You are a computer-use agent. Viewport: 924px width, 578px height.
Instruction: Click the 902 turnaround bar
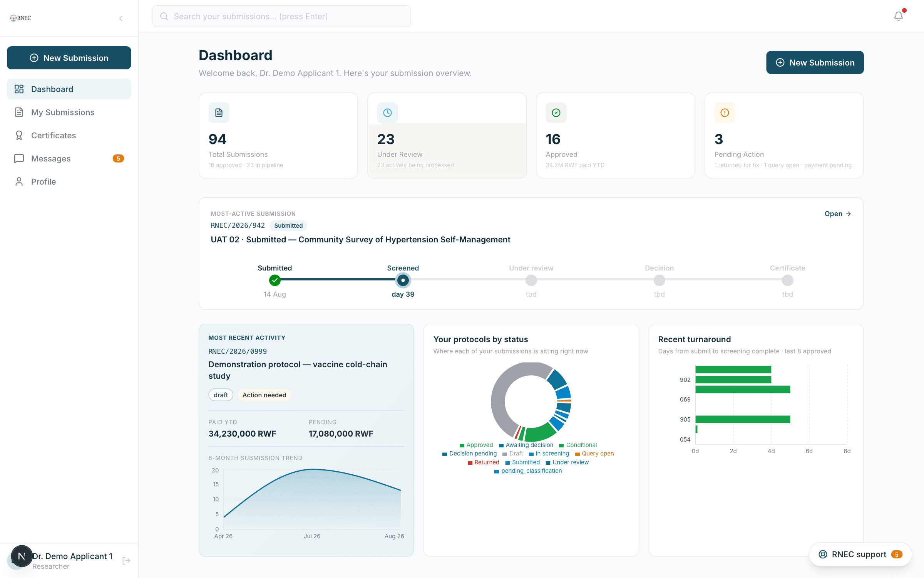[x=733, y=380]
